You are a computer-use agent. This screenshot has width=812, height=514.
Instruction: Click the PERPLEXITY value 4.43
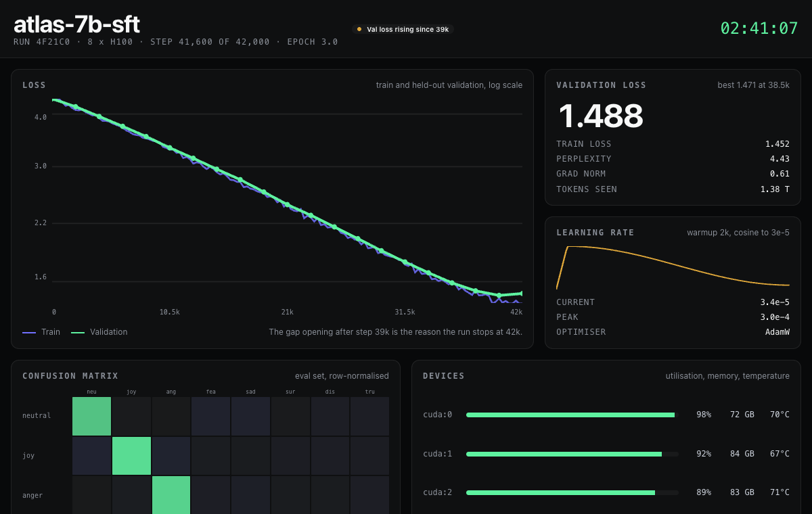pos(780,159)
